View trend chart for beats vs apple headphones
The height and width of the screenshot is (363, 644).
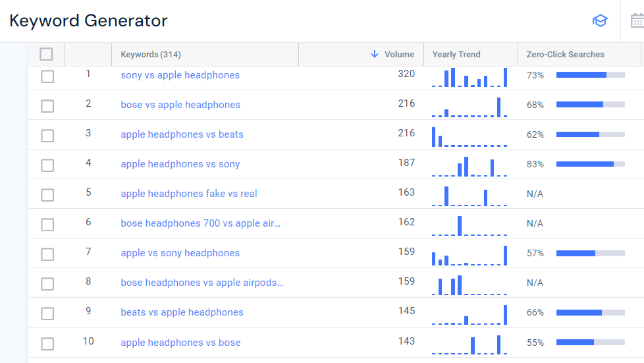tap(470, 314)
